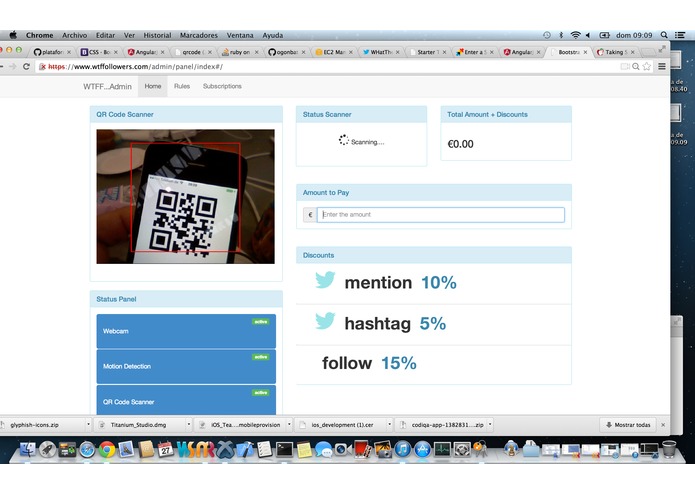
Task: Close the Starter browser tab
Action: click(x=444, y=52)
